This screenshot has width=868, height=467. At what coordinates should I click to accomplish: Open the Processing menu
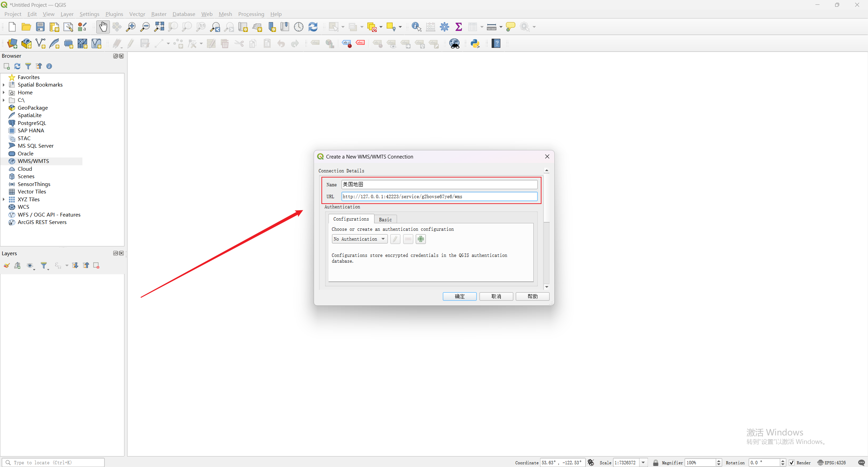point(251,14)
